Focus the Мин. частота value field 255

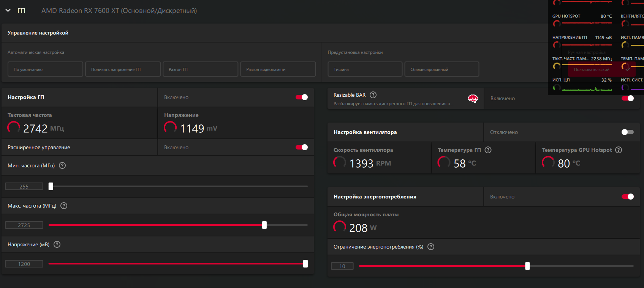pos(24,186)
